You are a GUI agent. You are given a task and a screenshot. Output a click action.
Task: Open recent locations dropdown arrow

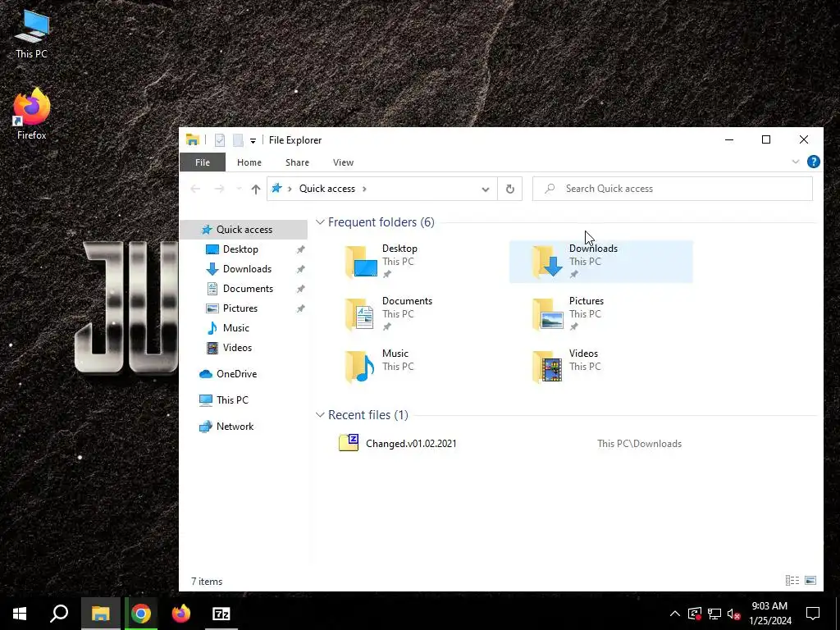(239, 189)
